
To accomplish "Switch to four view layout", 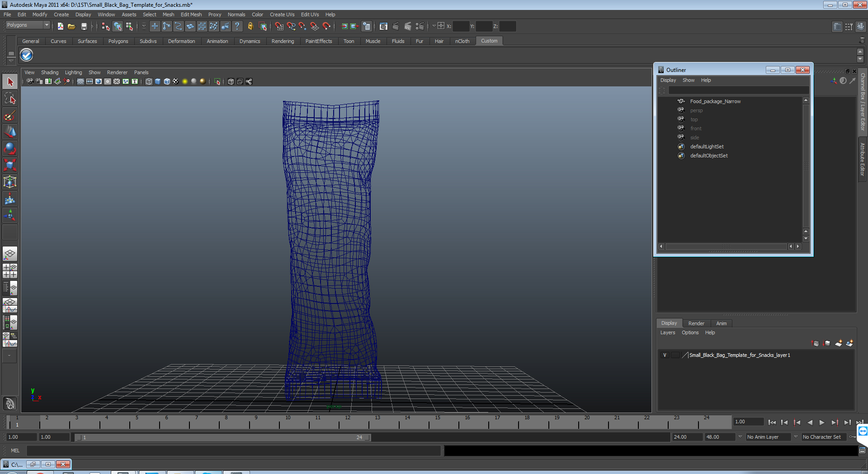I will coord(10,271).
